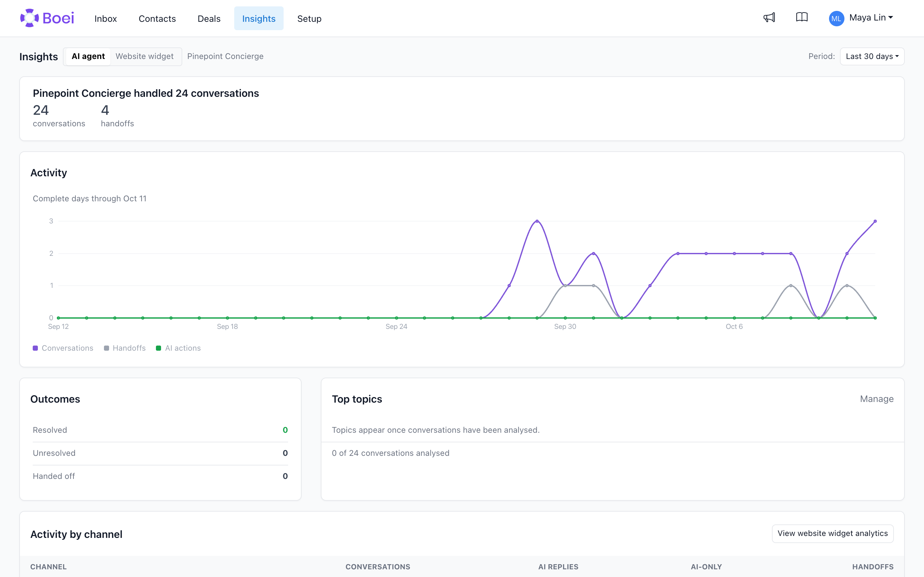This screenshot has width=924, height=577.
Task: Click View website widget analytics button
Action: click(832, 533)
